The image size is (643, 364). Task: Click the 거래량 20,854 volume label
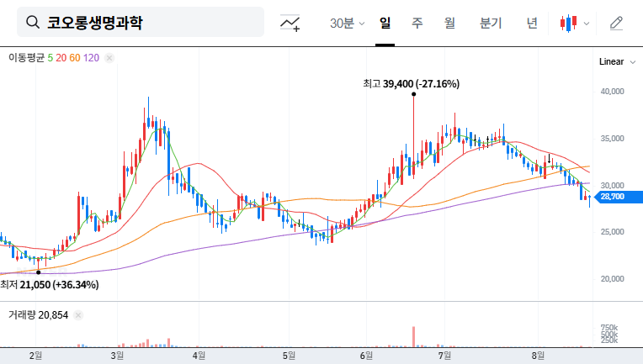tap(38, 314)
